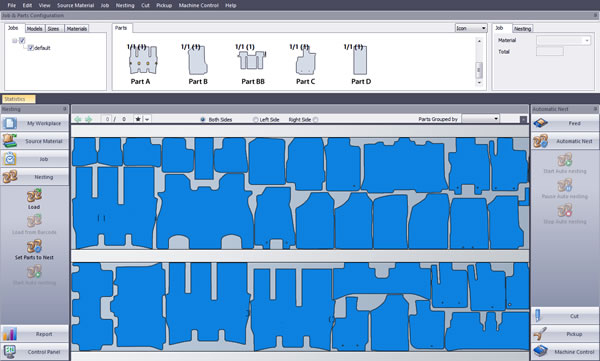Open the Help menu
600x361 pixels.
tap(230, 5)
